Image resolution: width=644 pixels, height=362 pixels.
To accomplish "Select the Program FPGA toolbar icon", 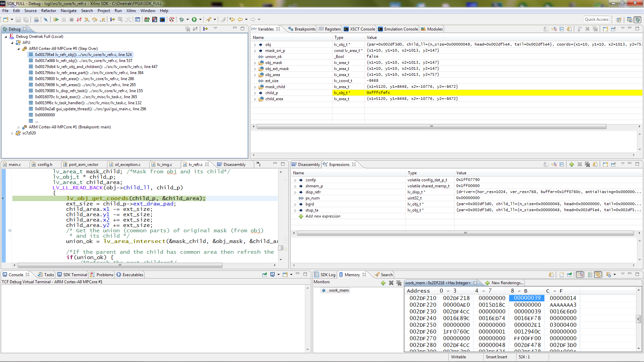I will 147,19.
